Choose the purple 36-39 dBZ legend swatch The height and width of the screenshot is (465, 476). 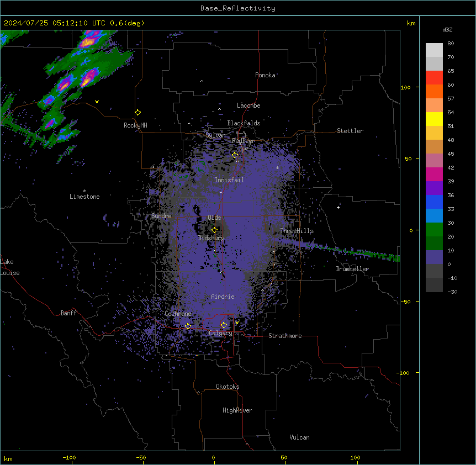click(x=434, y=188)
